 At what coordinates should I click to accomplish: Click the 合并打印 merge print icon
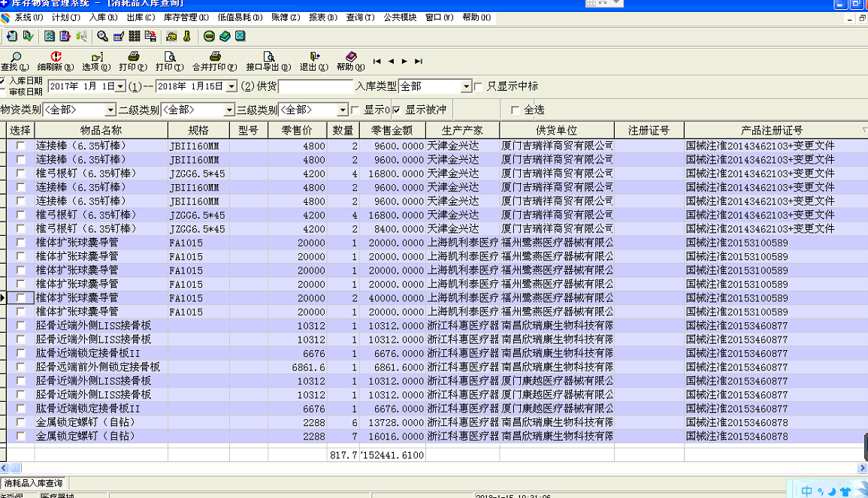tap(215, 56)
